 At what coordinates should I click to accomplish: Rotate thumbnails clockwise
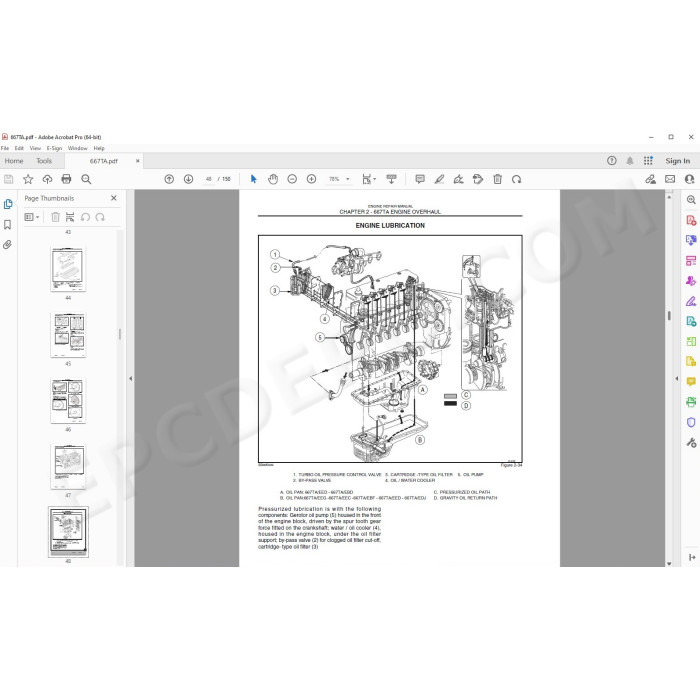pyautogui.click(x=100, y=217)
